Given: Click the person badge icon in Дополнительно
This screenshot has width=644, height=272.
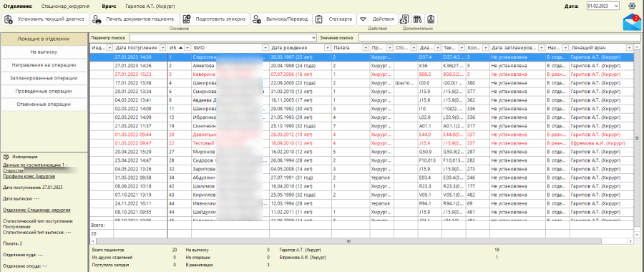Looking at the screenshot, I should coord(431,19).
